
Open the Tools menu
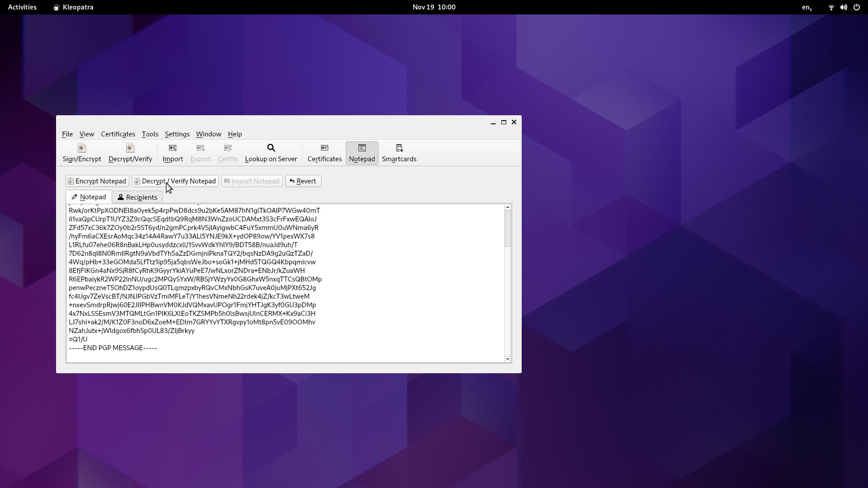150,134
